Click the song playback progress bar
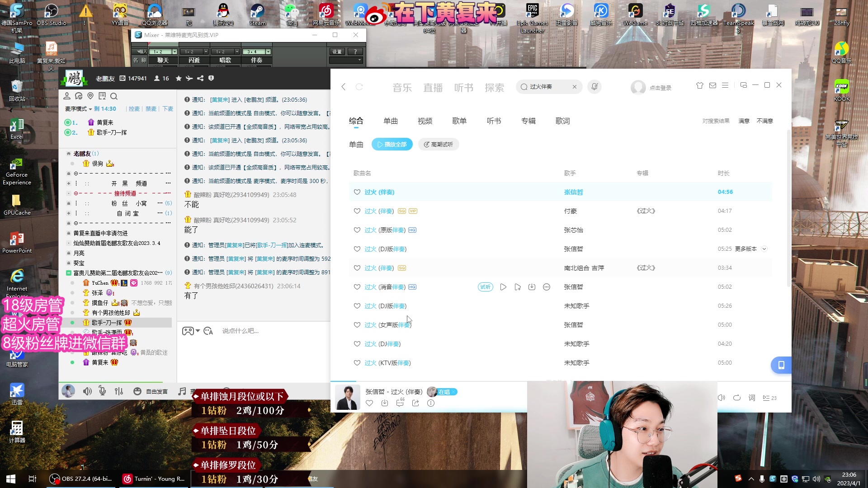The width and height of the screenshot is (868, 488). click(561, 381)
